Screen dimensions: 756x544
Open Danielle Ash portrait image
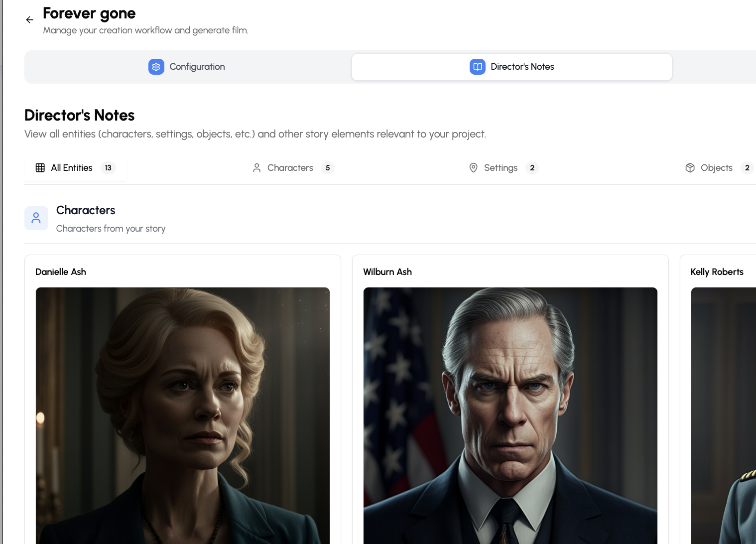click(183, 415)
